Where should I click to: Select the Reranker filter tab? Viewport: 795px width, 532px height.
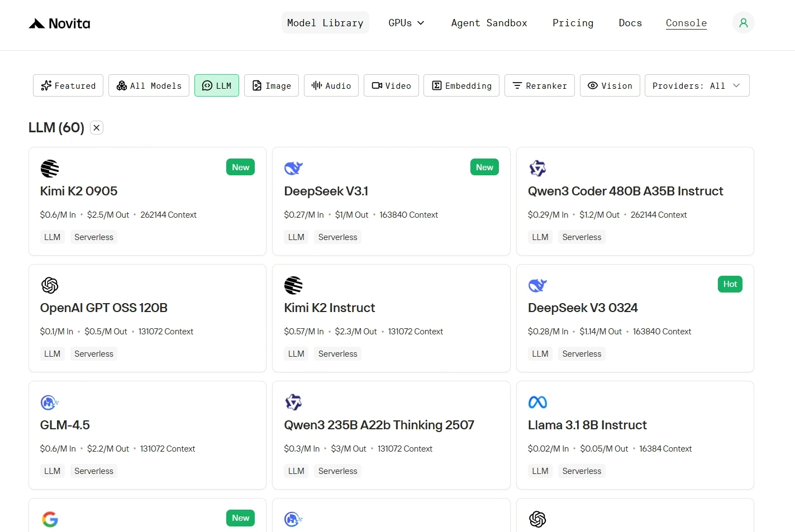(540, 85)
